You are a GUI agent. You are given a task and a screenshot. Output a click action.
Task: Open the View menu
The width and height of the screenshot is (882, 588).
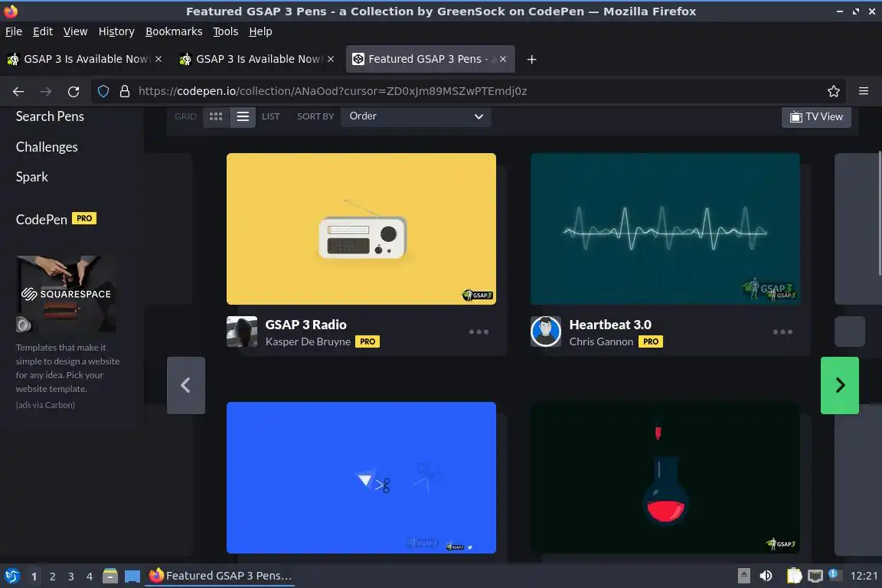[x=75, y=31]
